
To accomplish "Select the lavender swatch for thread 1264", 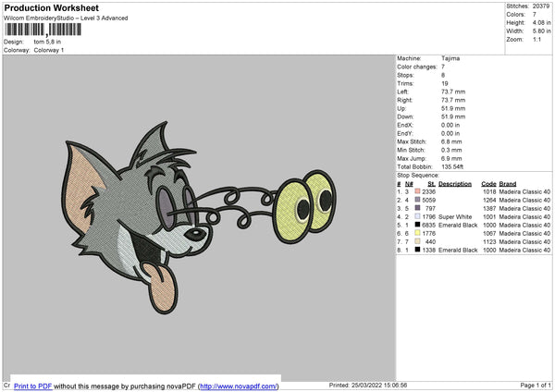I will 417,200.
